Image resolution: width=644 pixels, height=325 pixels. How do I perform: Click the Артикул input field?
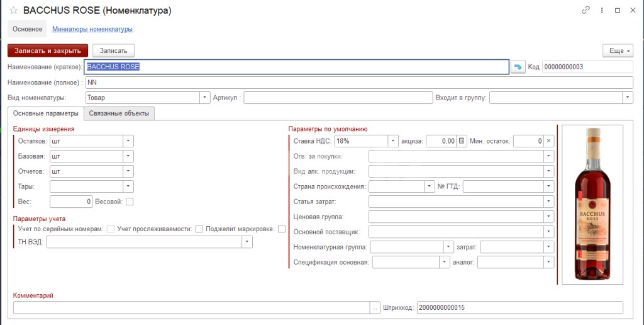pos(338,98)
